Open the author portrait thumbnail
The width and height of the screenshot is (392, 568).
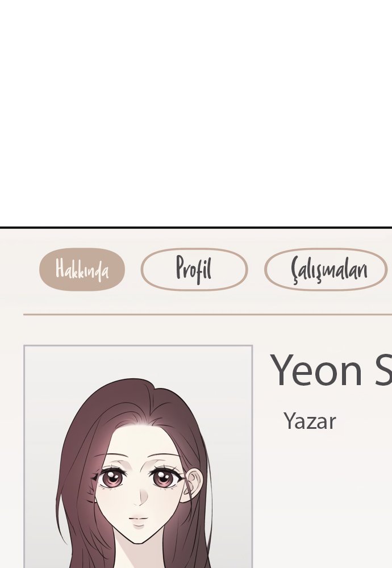tap(138, 457)
